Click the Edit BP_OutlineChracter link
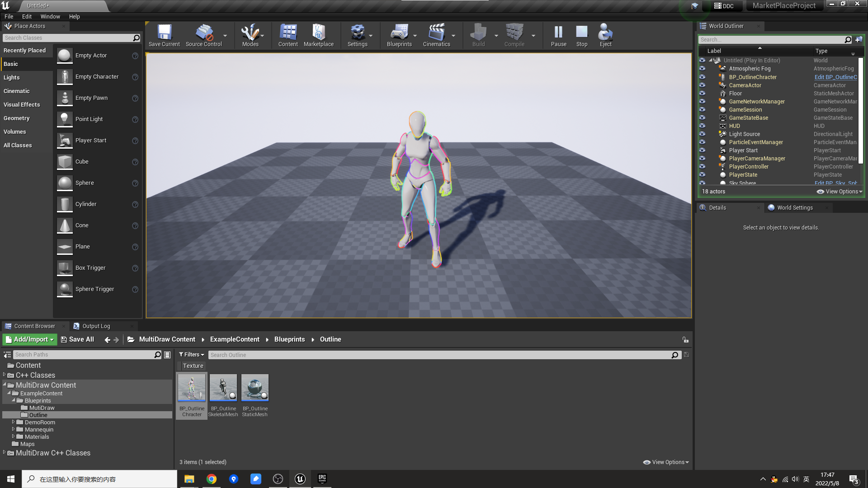The width and height of the screenshot is (868, 488). click(835, 77)
